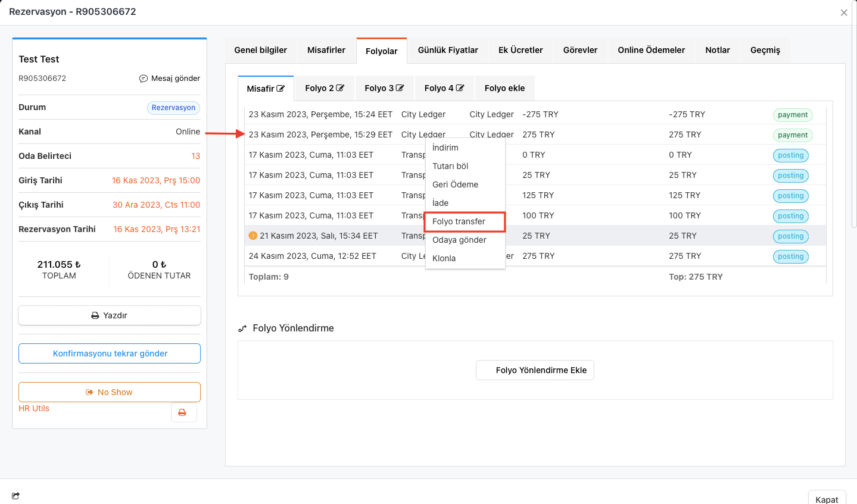Click the Folyo Yönlendirme Ekle button
857x504 pixels.
click(535, 370)
